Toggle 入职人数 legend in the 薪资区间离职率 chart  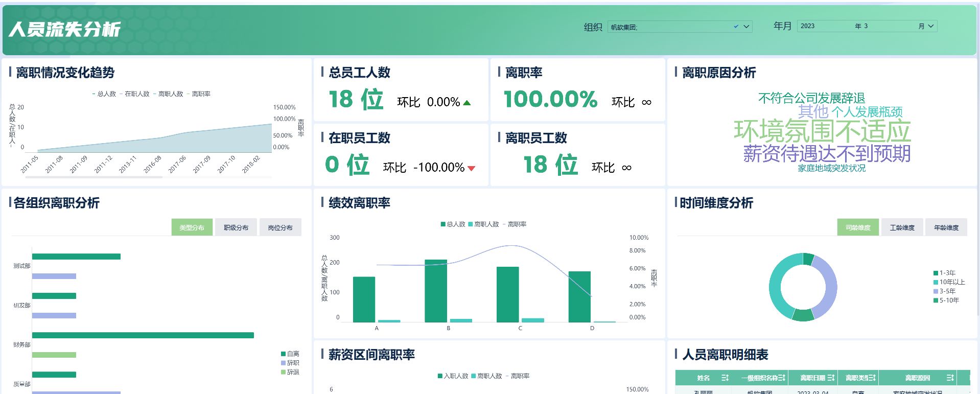click(453, 376)
